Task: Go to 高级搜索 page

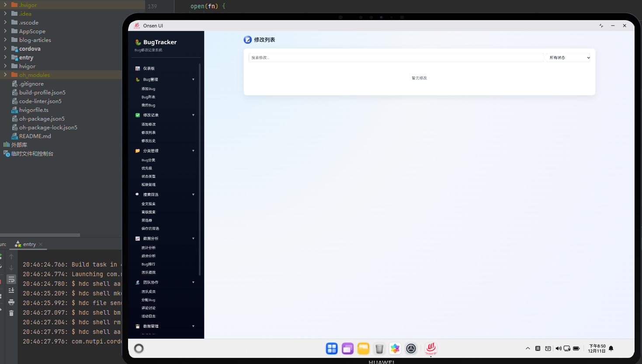Action: (149, 212)
